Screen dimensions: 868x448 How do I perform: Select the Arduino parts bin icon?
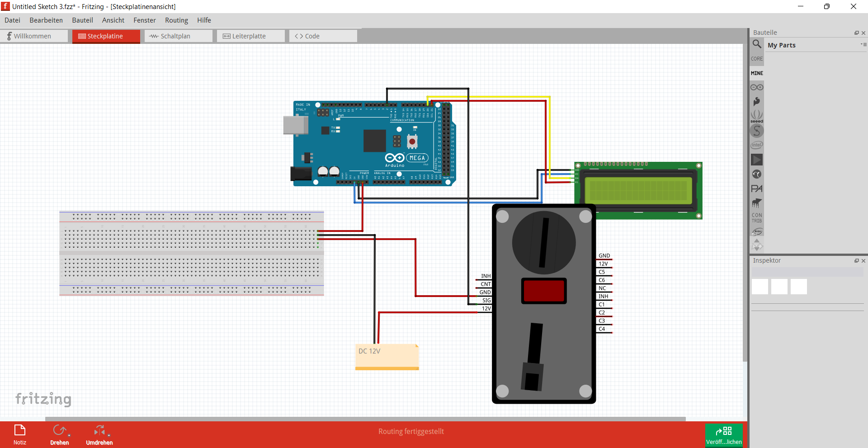(x=757, y=87)
